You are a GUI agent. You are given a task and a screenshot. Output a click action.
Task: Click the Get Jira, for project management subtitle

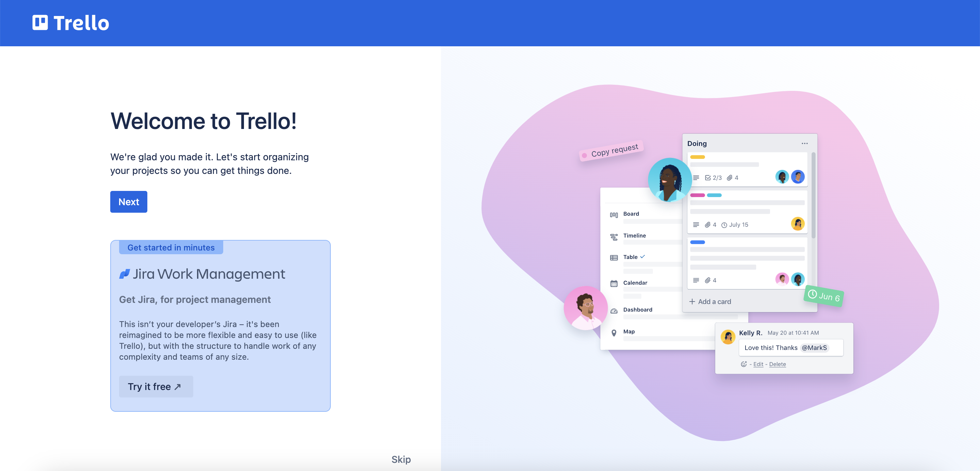coord(195,299)
